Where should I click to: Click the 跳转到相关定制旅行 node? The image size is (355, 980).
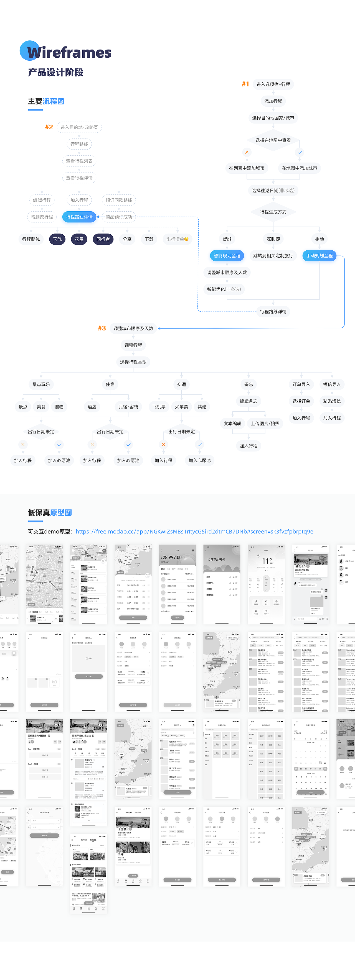tap(273, 256)
